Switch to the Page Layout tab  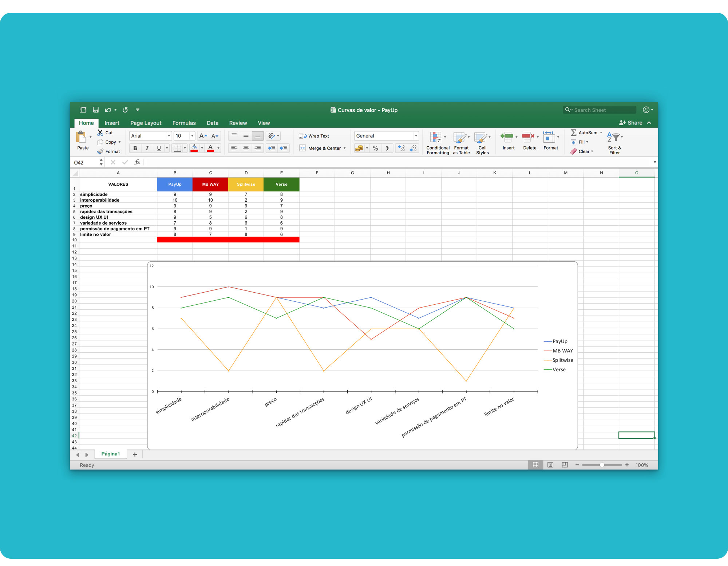tap(146, 123)
